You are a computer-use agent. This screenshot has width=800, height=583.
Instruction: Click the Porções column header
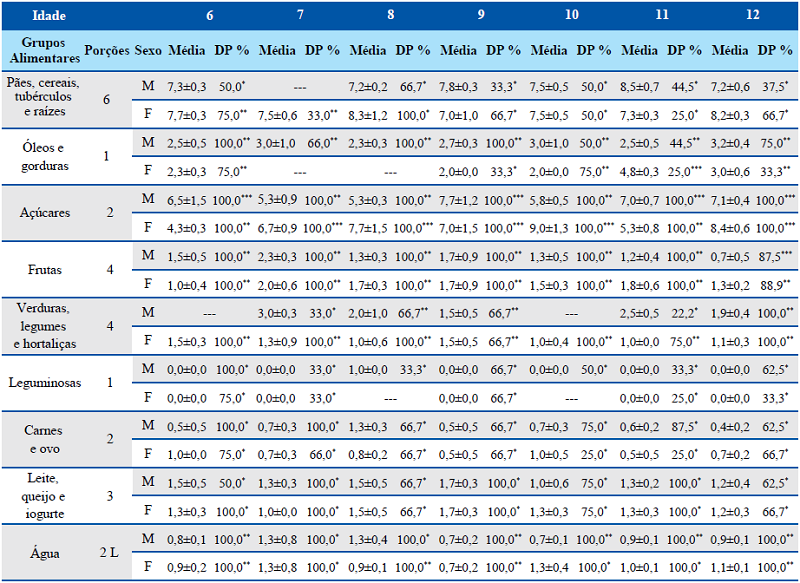coord(107,49)
